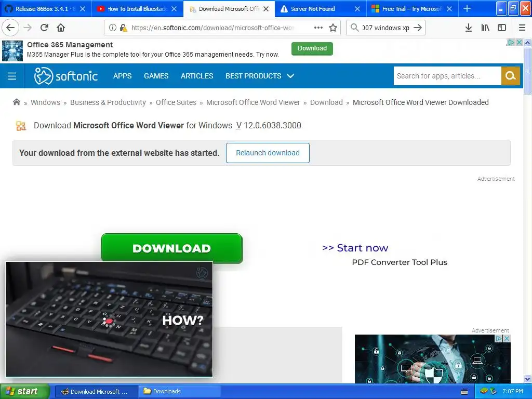Click the Firefox search box

(x=385, y=28)
